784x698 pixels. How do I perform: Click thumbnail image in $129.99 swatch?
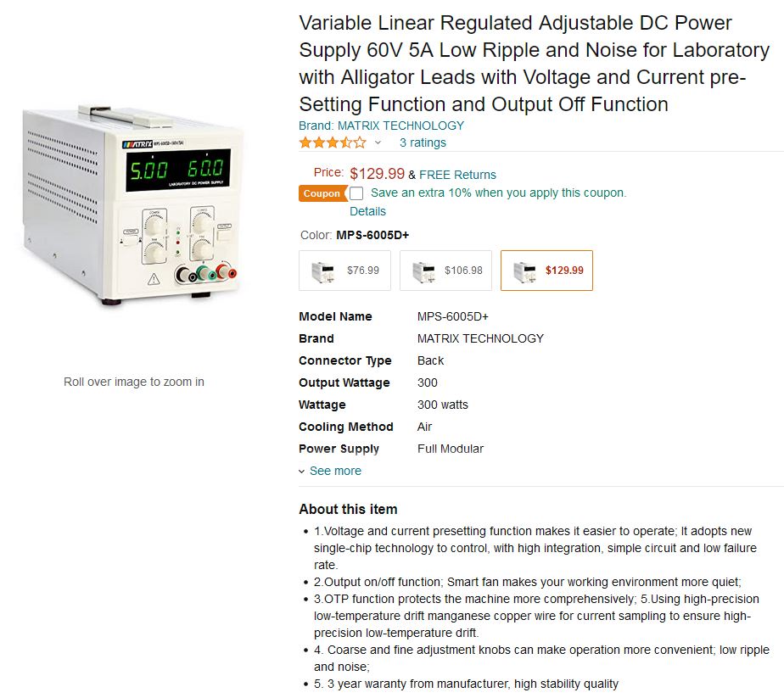(x=525, y=271)
